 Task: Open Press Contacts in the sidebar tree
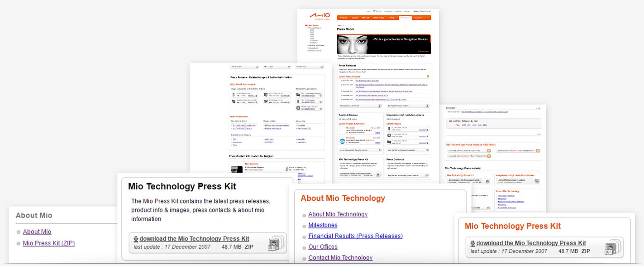[x=315, y=51]
